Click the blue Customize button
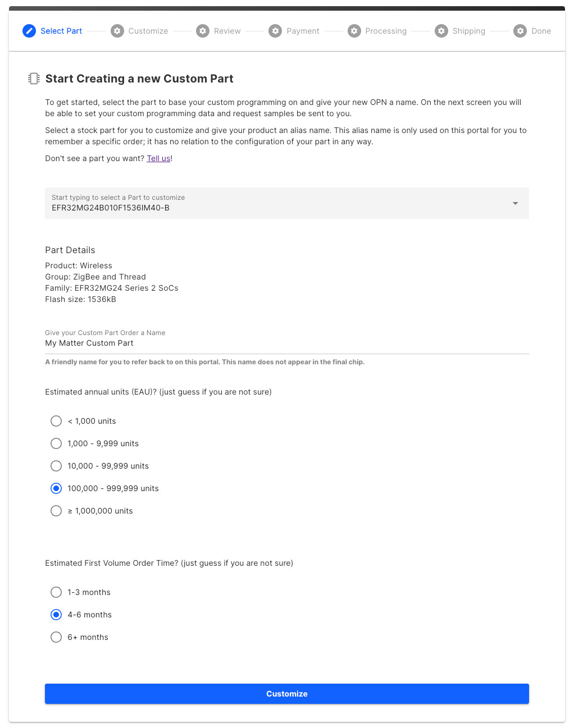The image size is (574, 728). (x=287, y=694)
